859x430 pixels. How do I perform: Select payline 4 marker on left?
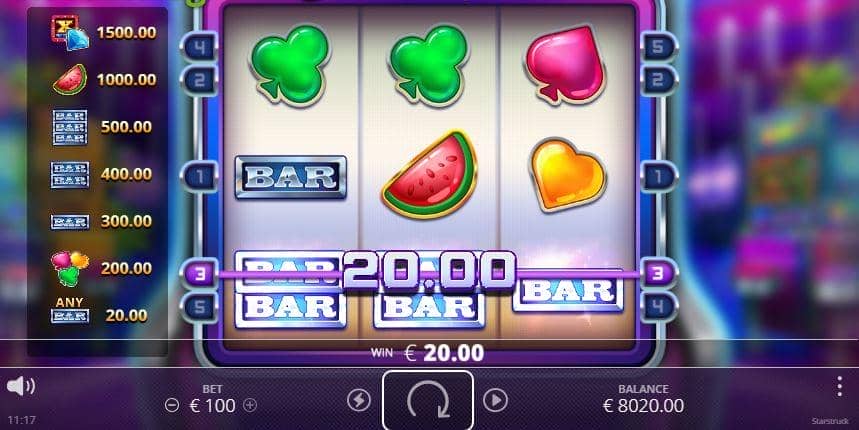coord(199,48)
